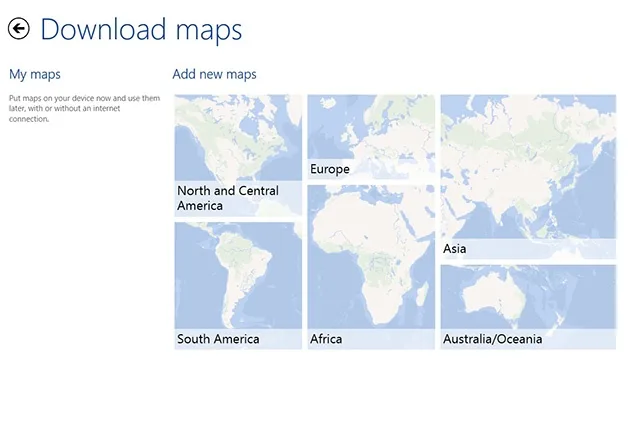Select the Africa map tile

(x=371, y=267)
